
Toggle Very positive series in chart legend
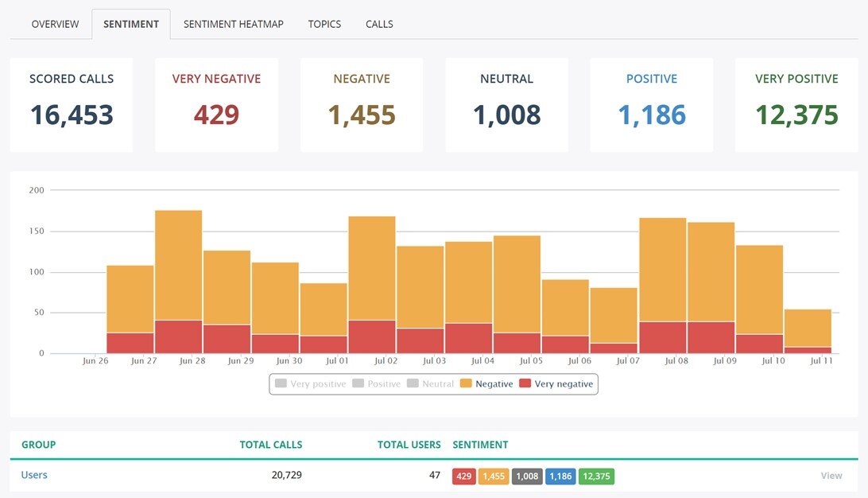click(311, 383)
